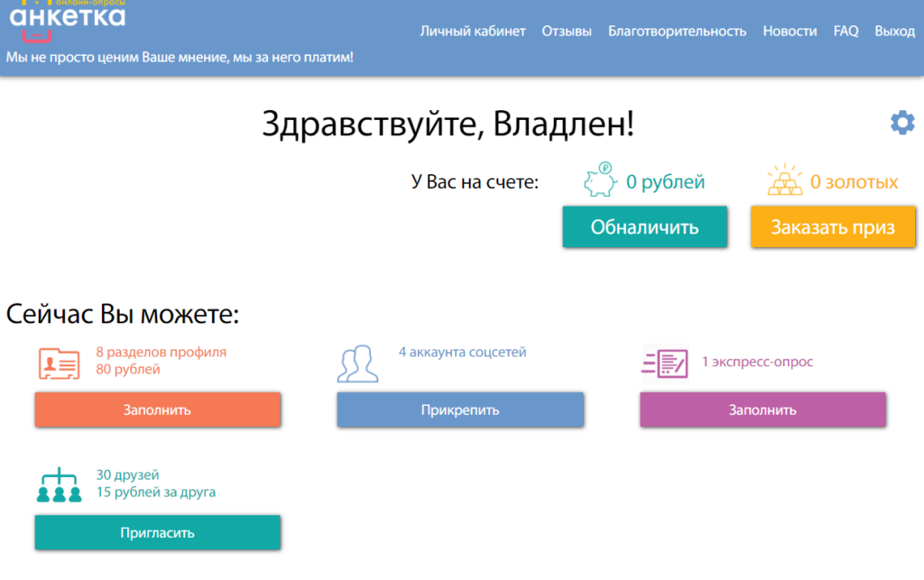Click the profile card icon

pyautogui.click(x=60, y=363)
